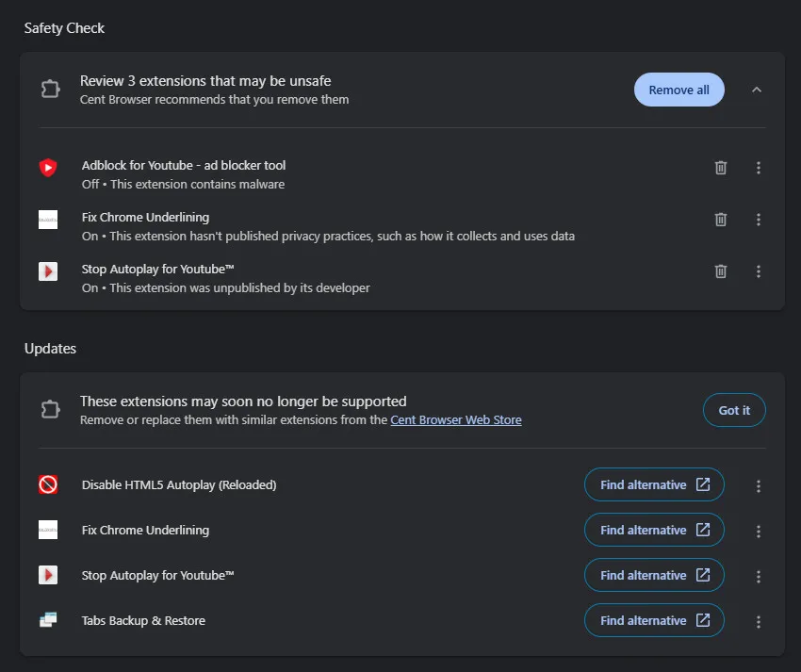Open three-dot menu for Stop Autoplay in Safety Check
Viewport: 801px width, 672px height.
(x=758, y=270)
